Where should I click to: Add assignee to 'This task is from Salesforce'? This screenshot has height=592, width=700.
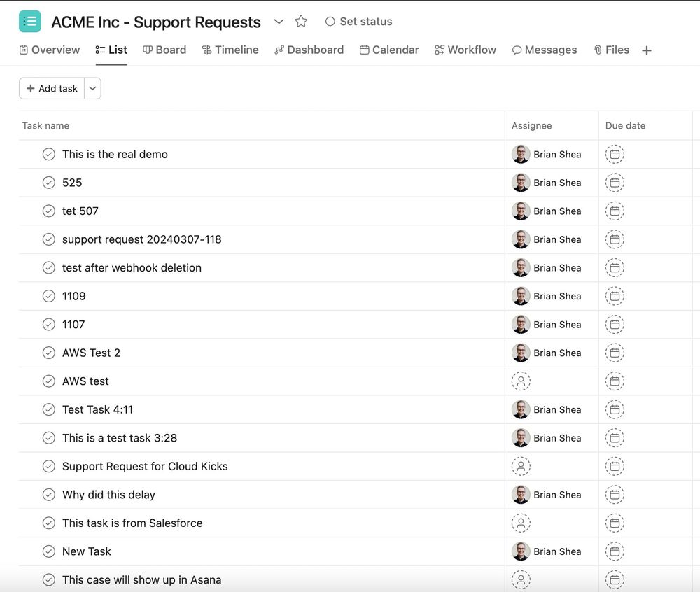521,523
